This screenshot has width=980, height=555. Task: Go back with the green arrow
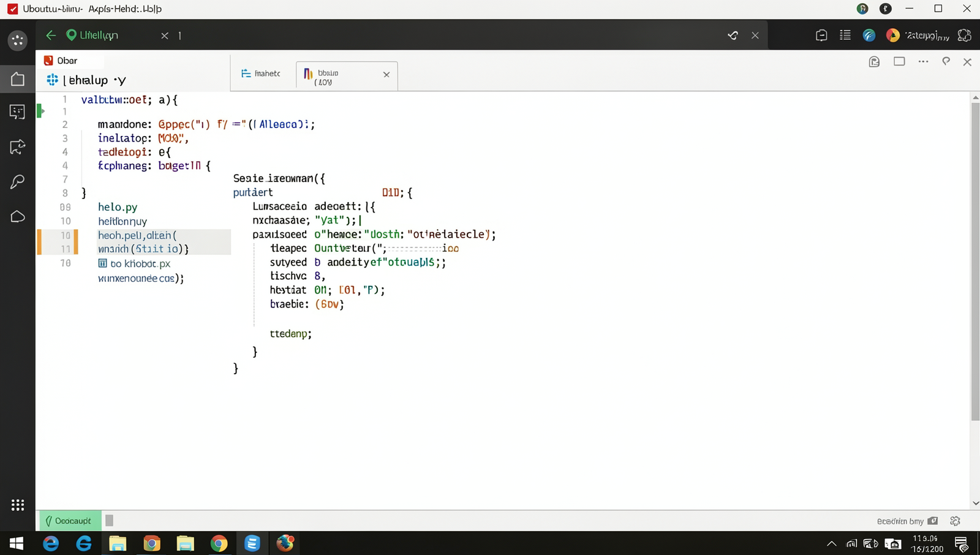point(51,36)
